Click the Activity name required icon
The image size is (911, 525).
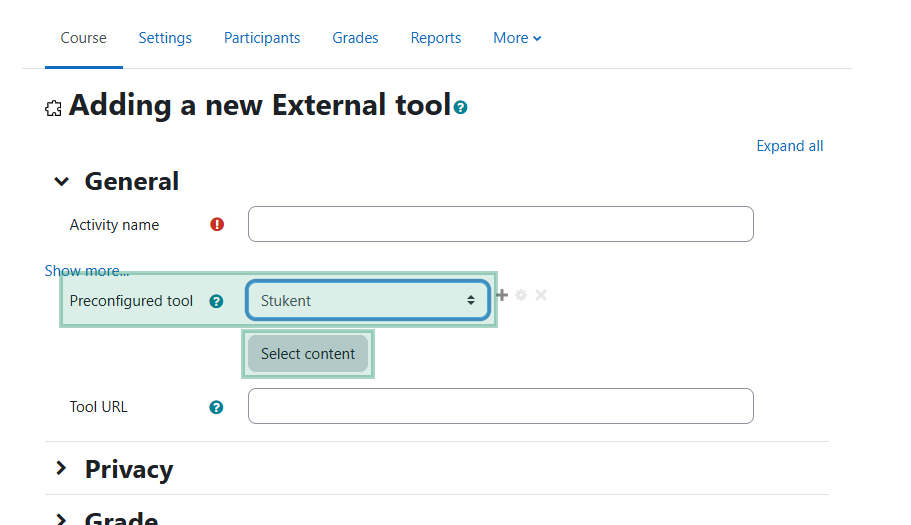click(217, 224)
